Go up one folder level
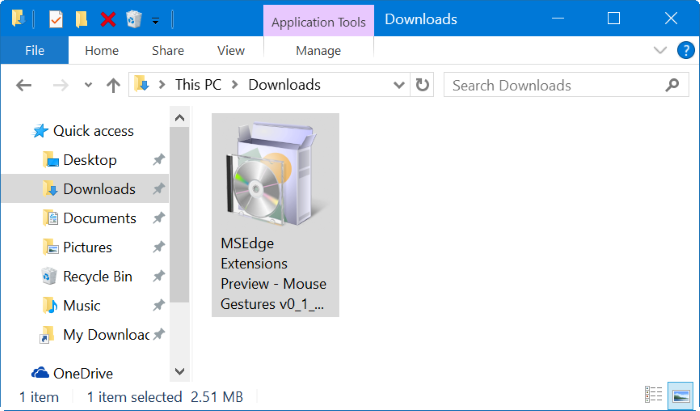Screen dimensions: 700x411 tap(113, 86)
